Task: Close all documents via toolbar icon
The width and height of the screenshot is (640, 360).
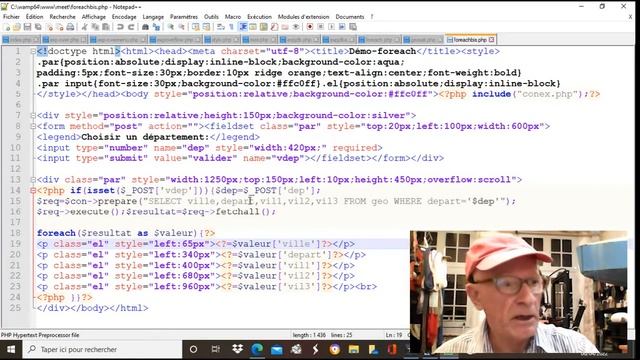Action: pos(60,27)
